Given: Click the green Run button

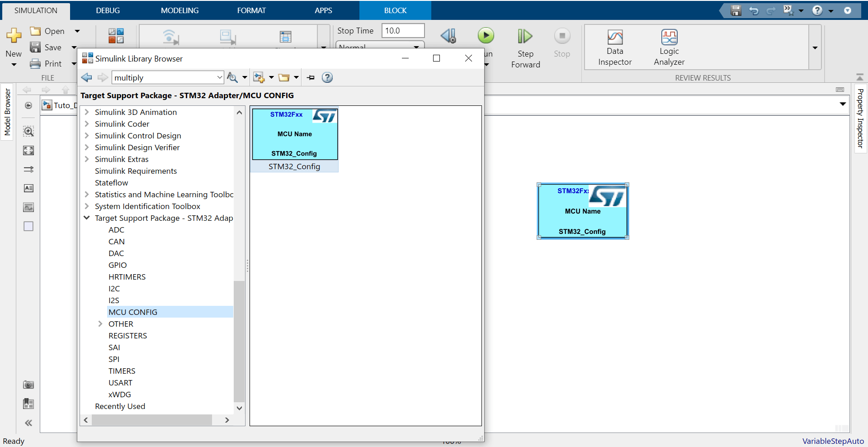Looking at the screenshot, I should (486, 36).
